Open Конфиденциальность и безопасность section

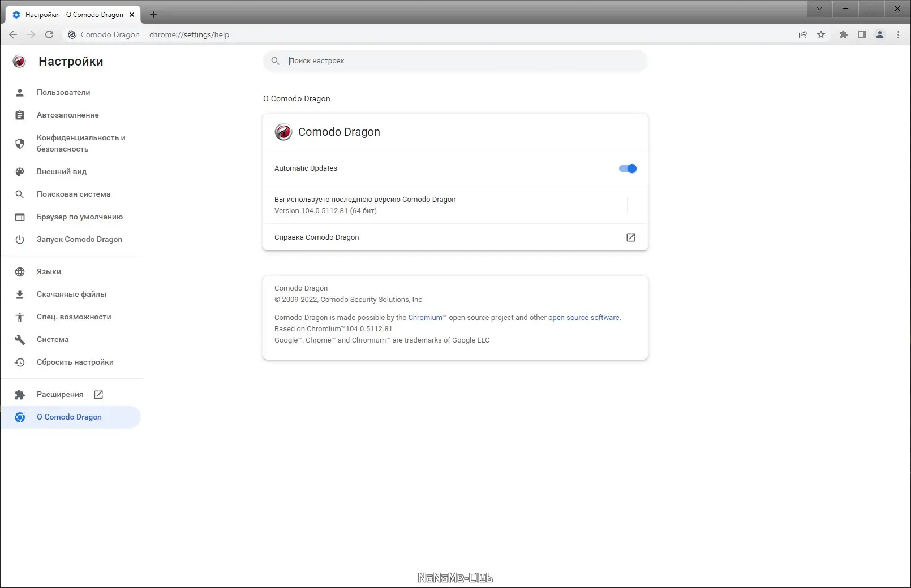coord(71,143)
